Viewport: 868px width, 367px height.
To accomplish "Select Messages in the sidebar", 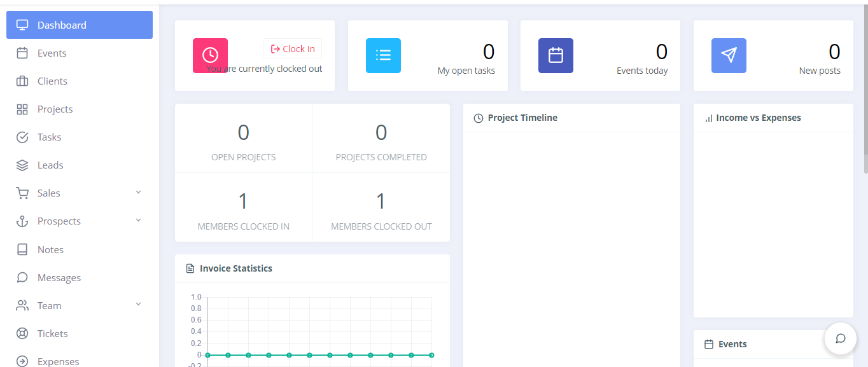I will [x=59, y=277].
